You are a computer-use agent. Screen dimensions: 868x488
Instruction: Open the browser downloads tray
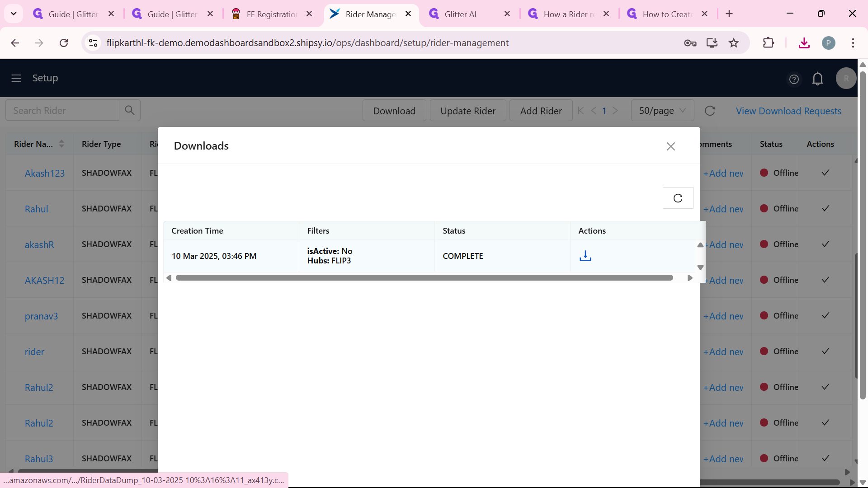(804, 43)
